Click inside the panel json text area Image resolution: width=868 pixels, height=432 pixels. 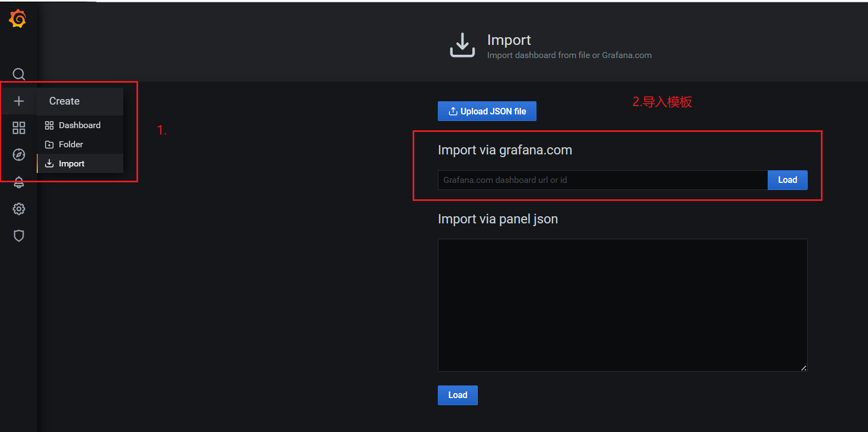[x=623, y=305]
